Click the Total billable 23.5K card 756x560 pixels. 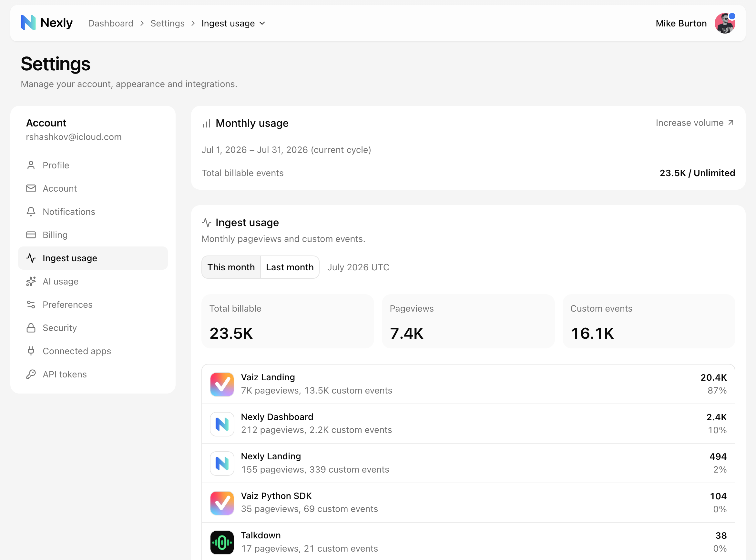(x=288, y=321)
